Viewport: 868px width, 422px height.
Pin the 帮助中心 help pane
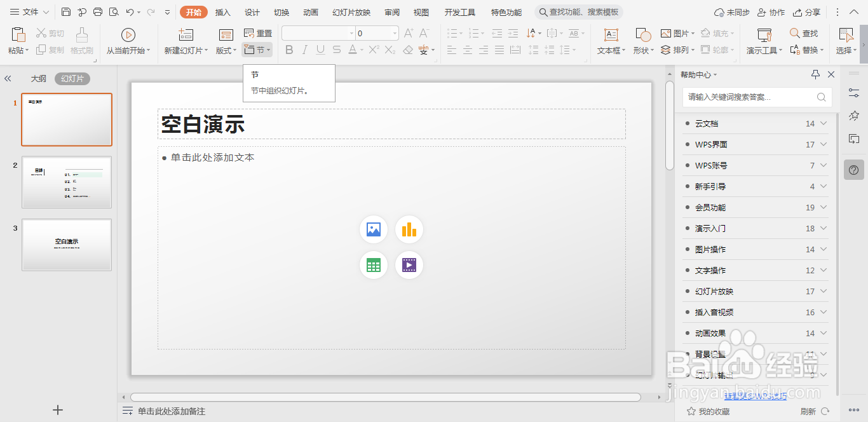pyautogui.click(x=816, y=75)
